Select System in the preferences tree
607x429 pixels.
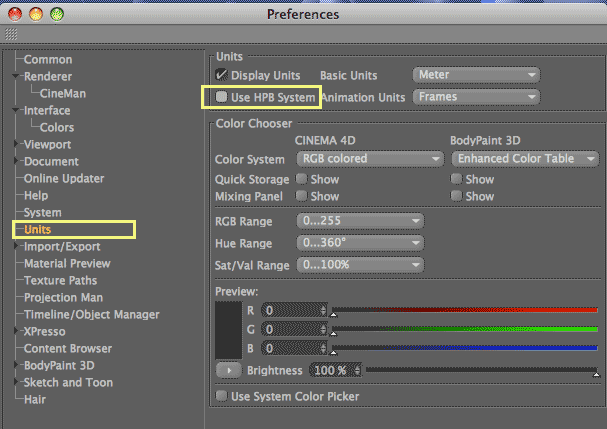[x=43, y=213]
